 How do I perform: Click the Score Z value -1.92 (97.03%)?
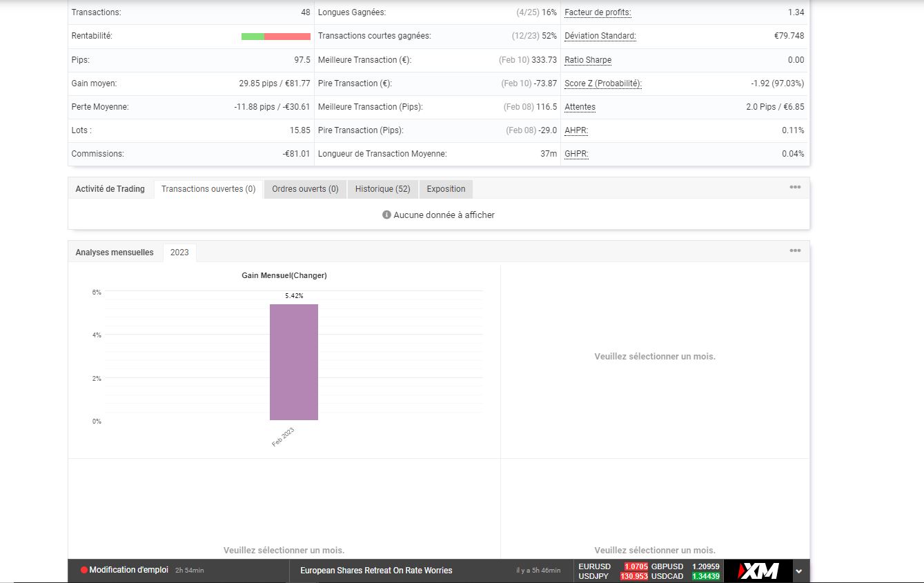point(777,83)
